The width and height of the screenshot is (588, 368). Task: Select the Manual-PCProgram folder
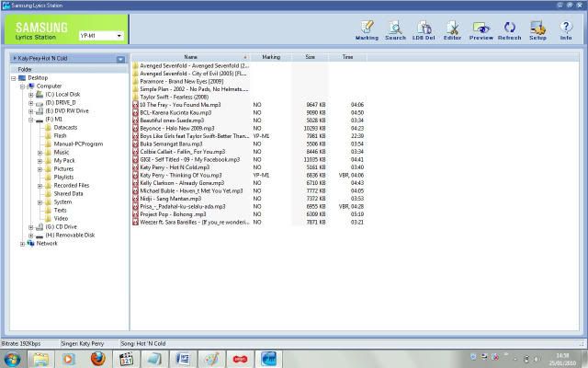[78, 144]
